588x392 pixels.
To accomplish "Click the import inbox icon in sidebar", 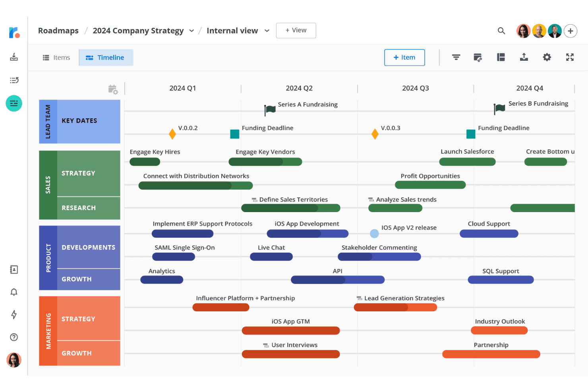I will point(14,57).
